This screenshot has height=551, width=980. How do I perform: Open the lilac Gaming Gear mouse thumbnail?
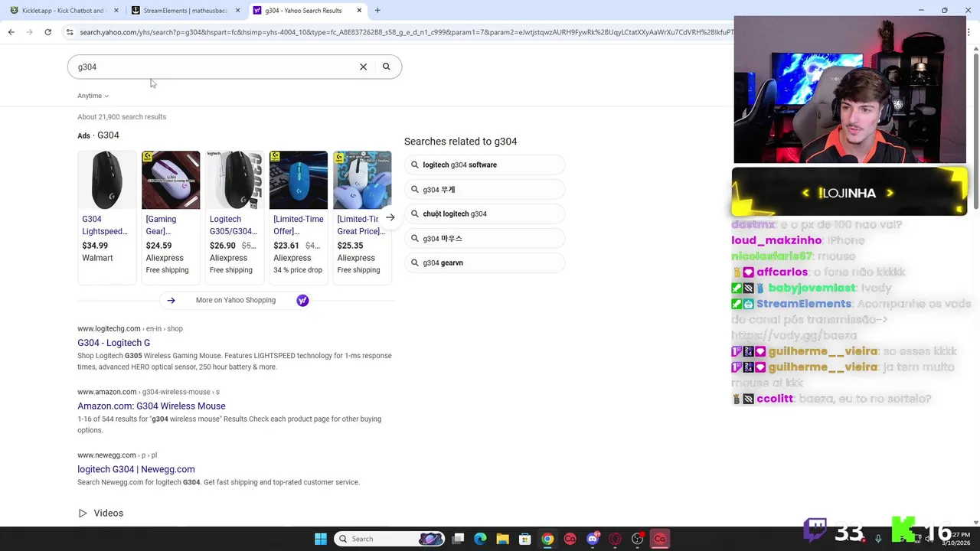tap(171, 180)
